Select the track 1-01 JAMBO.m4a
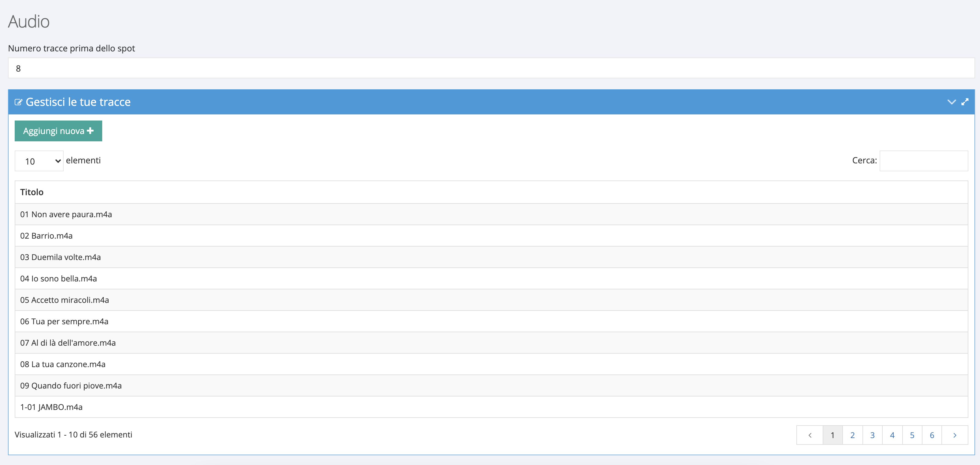This screenshot has height=465, width=980. tap(51, 407)
